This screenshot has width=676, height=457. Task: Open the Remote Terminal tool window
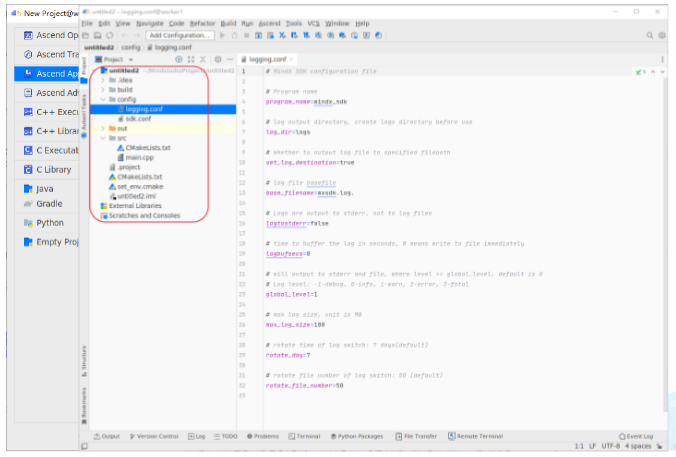pyautogui.click(x=476, y=436)
